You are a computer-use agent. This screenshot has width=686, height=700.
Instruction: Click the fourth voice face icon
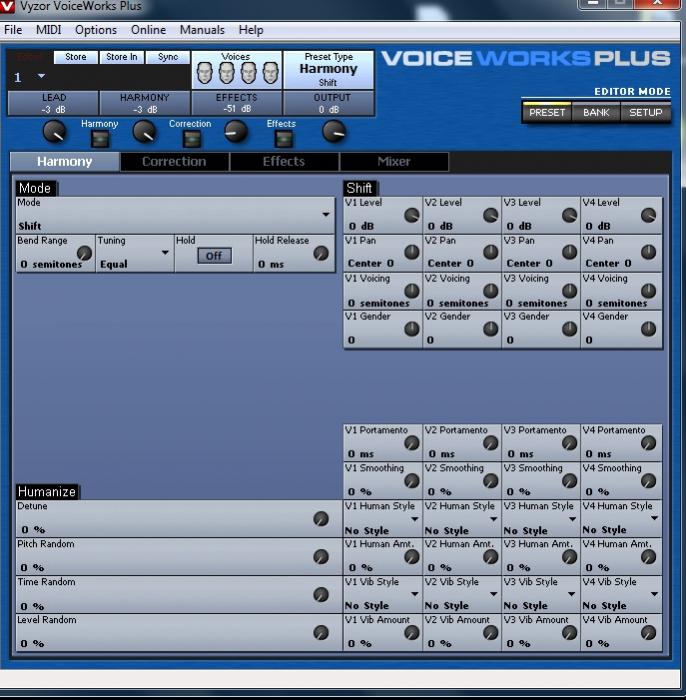pos(270,73)
